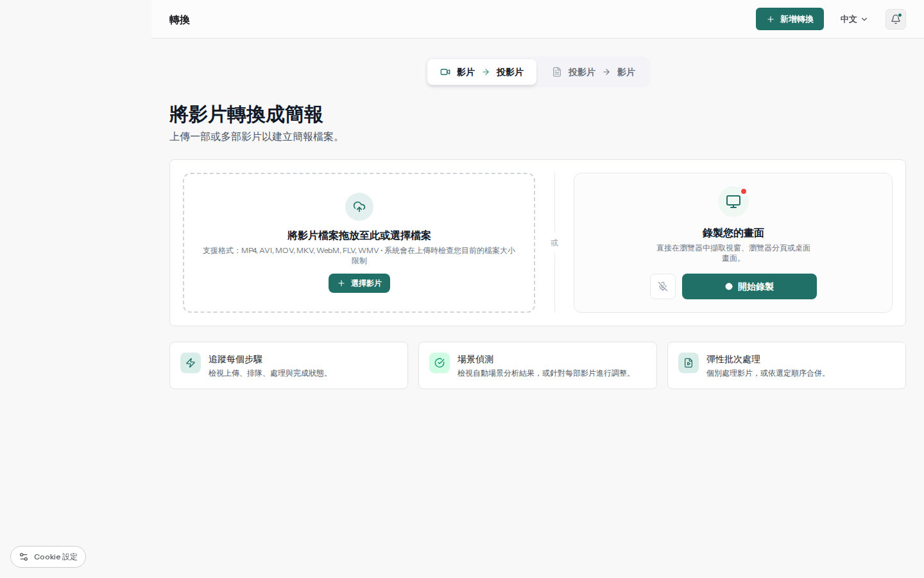The height and width of the screenshot is (578, 924).
Task: Click the 場景偵測 card title
Action: pyautogui.click(x=475, y=359)
